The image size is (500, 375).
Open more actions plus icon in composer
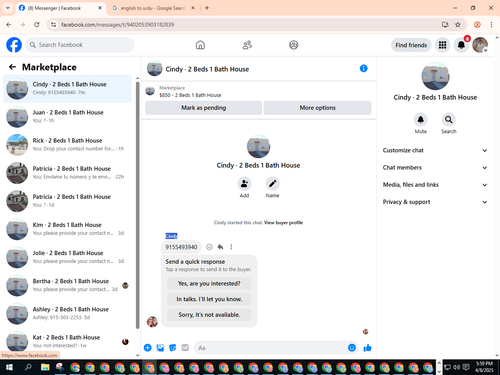(x=148, y=348)
